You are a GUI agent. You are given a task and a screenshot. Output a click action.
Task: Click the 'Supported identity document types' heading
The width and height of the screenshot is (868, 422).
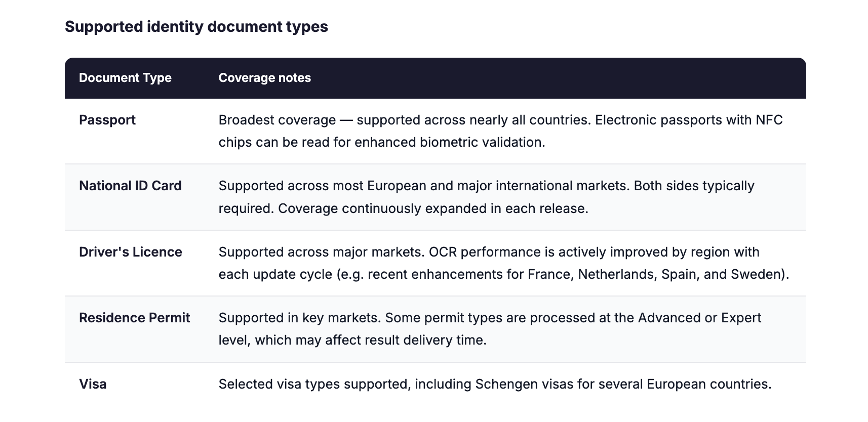coord(196,26)
